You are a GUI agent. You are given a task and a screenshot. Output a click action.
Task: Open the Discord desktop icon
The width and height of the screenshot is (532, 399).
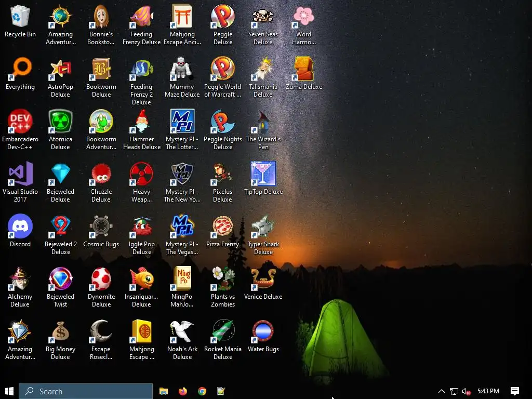point(20,226)
